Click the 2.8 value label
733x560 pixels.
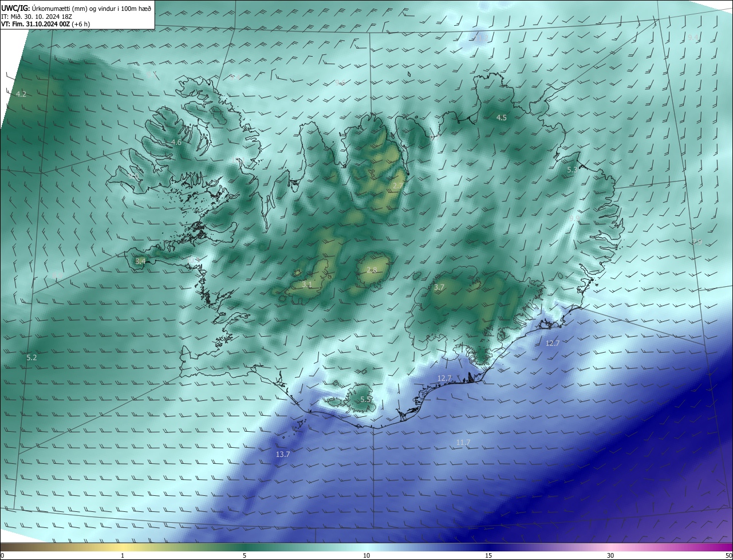tap(371, 270)
